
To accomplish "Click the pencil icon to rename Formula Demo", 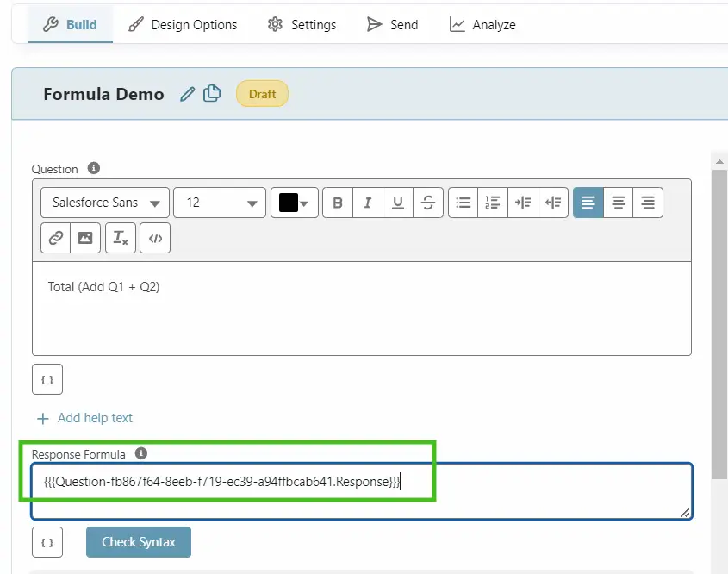I will click(187, 94).
